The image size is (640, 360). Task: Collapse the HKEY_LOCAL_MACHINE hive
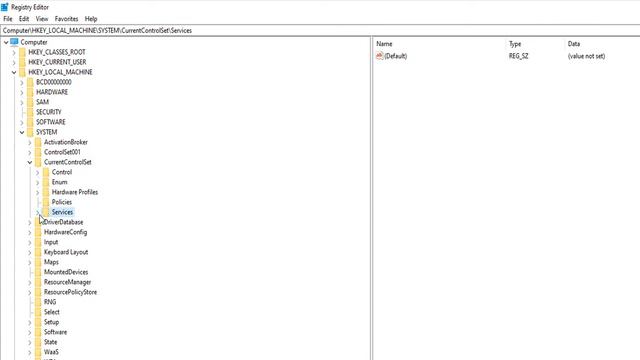14,72
